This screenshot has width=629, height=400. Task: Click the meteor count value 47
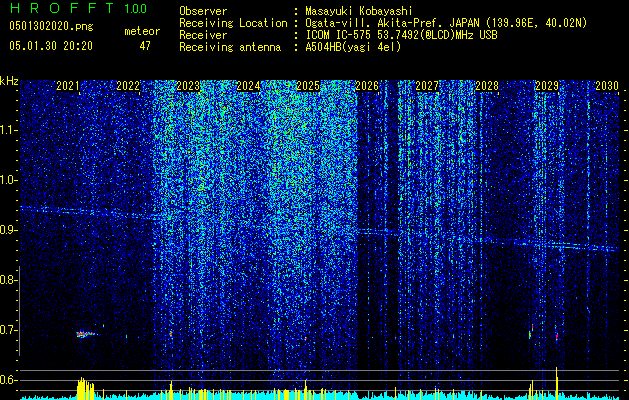pyautogui.click(x=145, y=46)
